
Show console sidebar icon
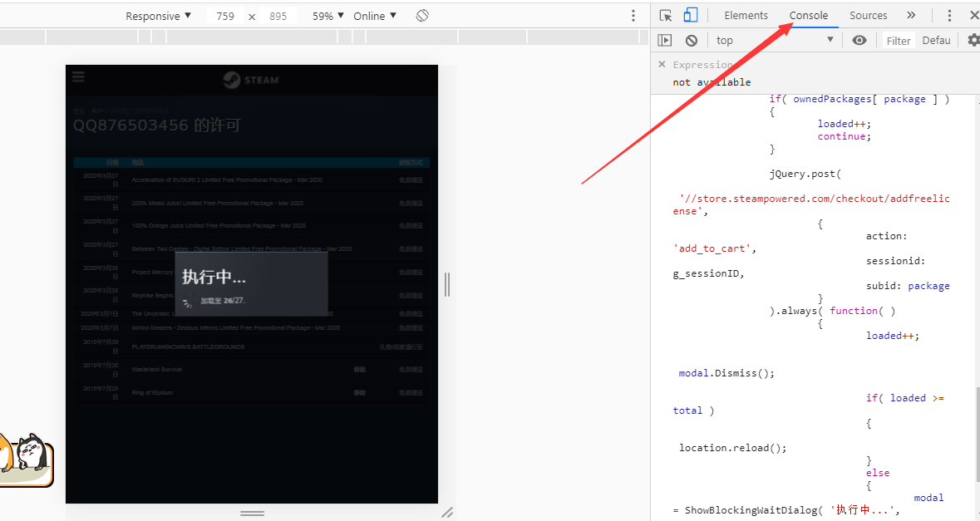coord(665,41)
